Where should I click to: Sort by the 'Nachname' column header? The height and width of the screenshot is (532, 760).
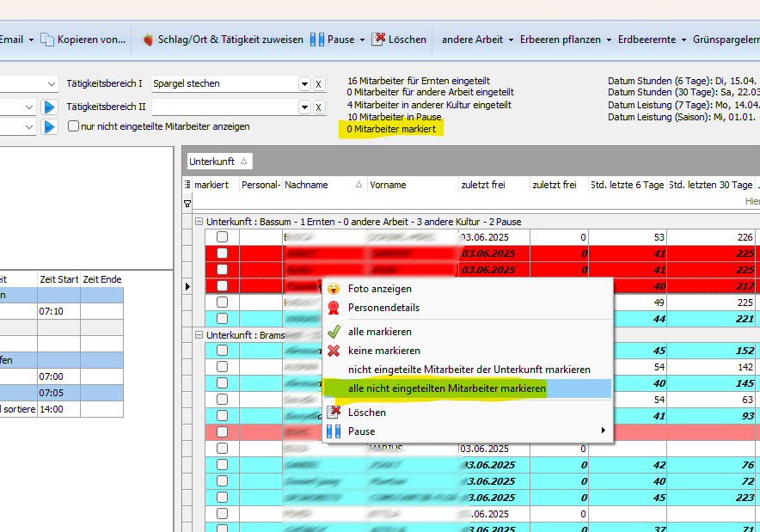(x=324, y=185)
